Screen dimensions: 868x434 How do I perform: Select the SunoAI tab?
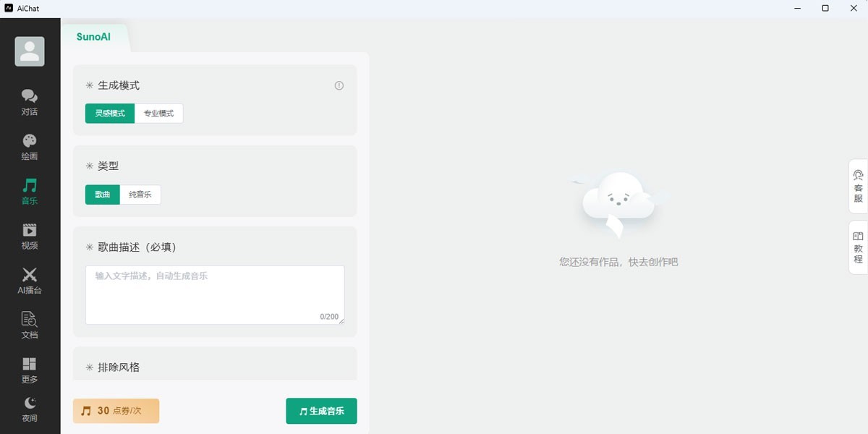coord(94,37)
